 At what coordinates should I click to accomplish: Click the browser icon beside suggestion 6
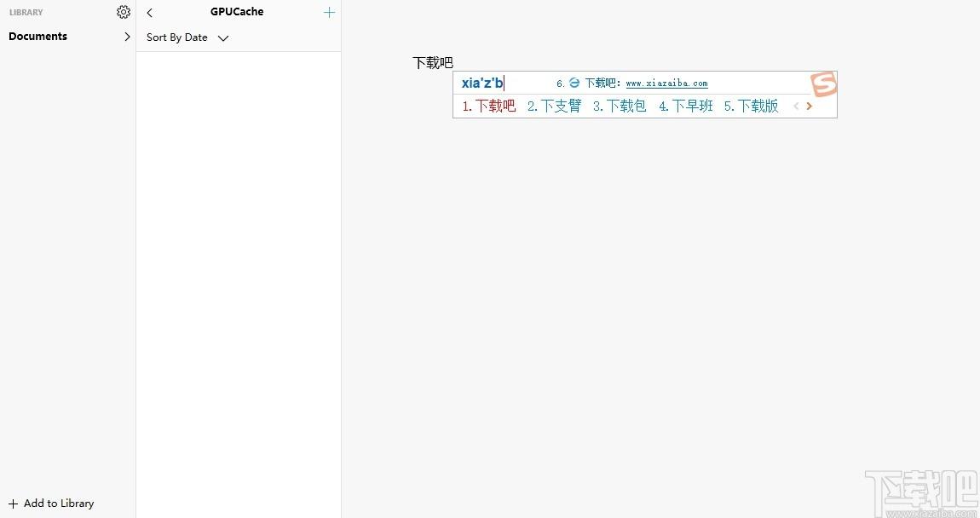574,83
